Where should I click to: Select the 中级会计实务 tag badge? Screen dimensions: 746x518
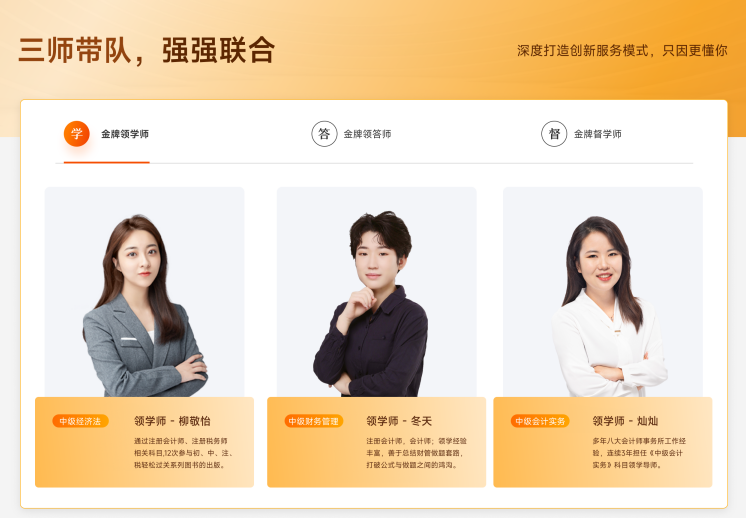[x=540, y=421]
